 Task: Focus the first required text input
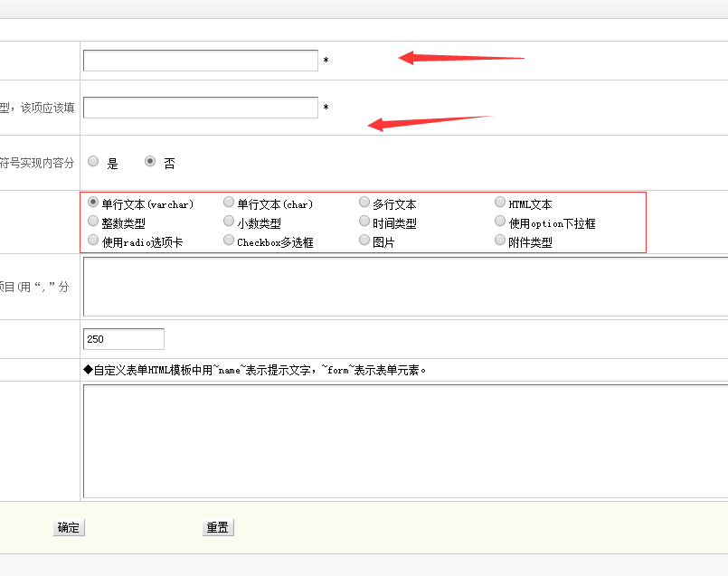pos(200,61)
